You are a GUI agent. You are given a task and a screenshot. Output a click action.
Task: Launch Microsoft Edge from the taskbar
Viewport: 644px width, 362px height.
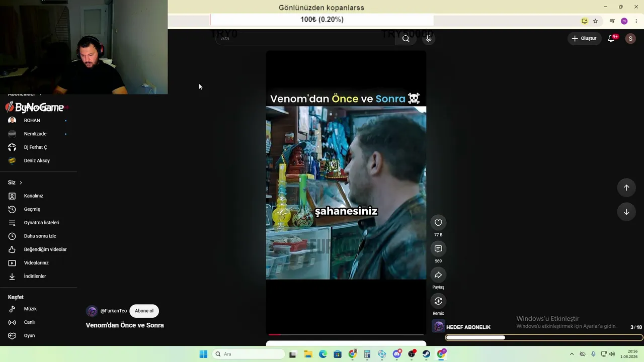(323, 354)
